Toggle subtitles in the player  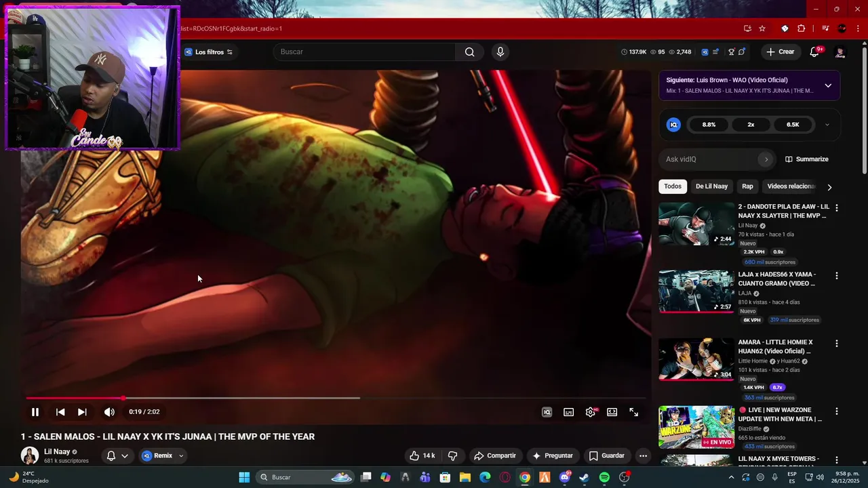coord(569,412)
